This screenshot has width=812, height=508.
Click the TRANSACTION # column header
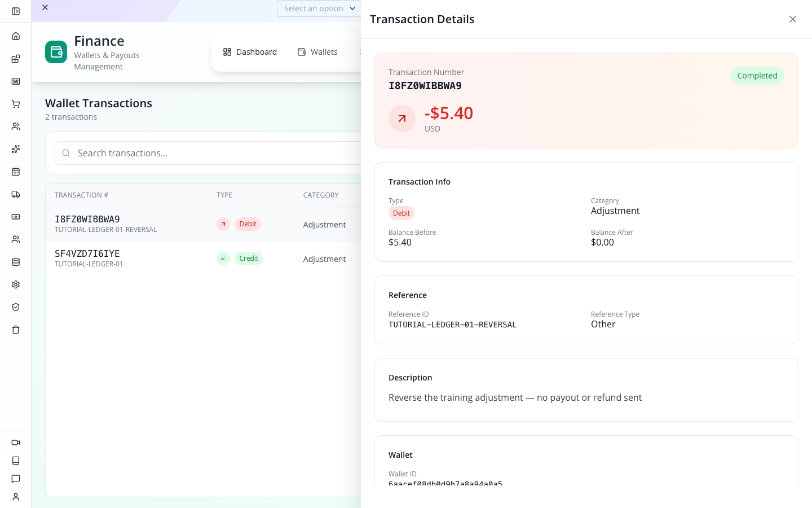tap(81, 195)
